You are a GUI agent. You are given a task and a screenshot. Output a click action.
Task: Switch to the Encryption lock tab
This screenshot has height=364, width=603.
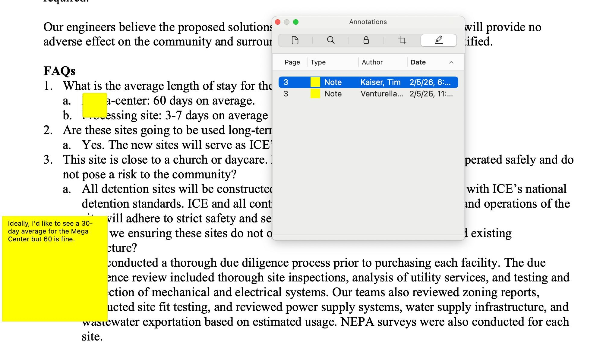click(366, 40)
